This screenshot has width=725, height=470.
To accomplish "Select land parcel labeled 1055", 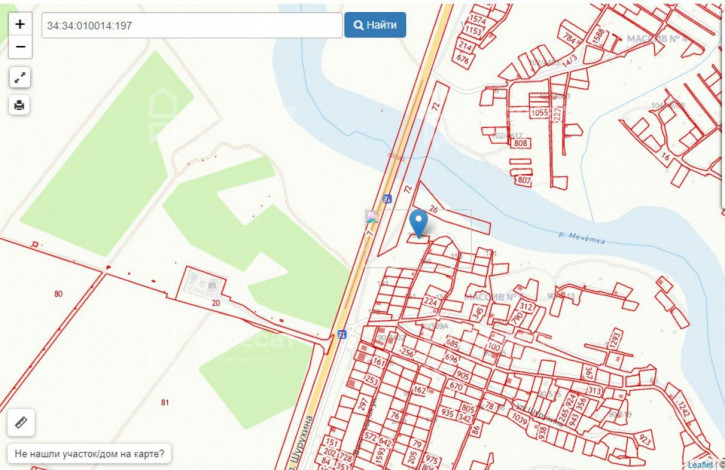I will [539, 112].
